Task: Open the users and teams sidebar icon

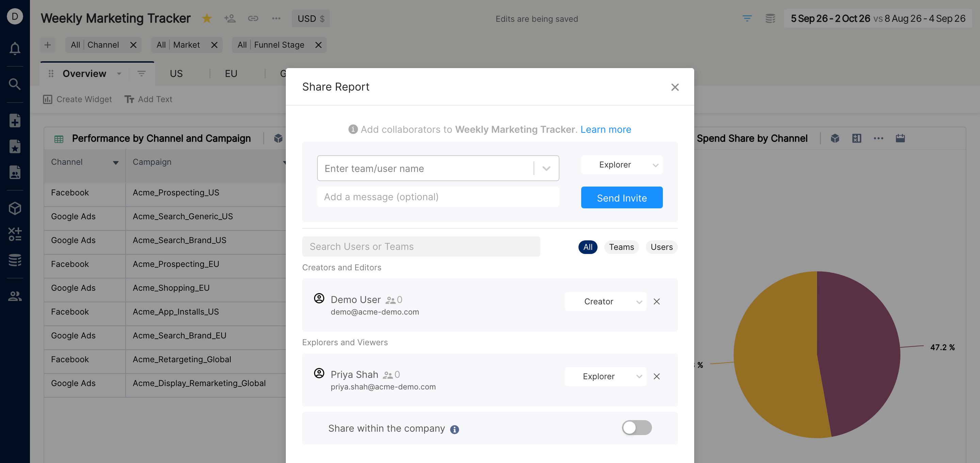Action: coord(15,296)
